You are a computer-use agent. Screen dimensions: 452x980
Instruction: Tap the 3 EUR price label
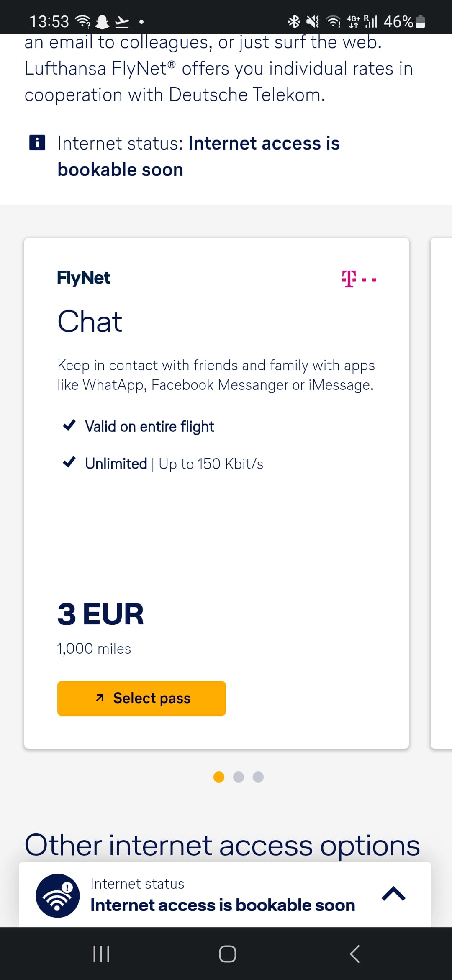(100, 614)
